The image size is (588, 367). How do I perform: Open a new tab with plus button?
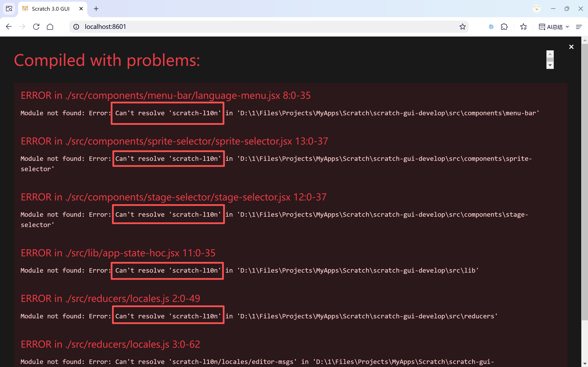96,9
